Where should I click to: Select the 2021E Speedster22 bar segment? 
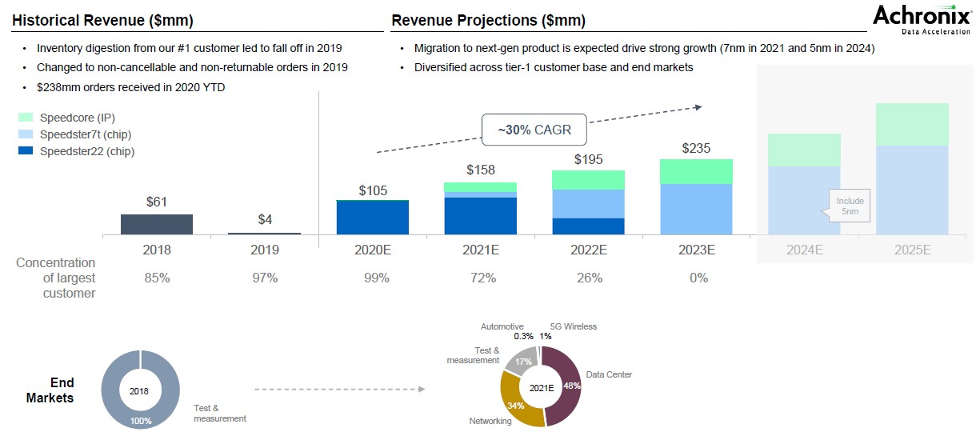[x=481, y=216]
